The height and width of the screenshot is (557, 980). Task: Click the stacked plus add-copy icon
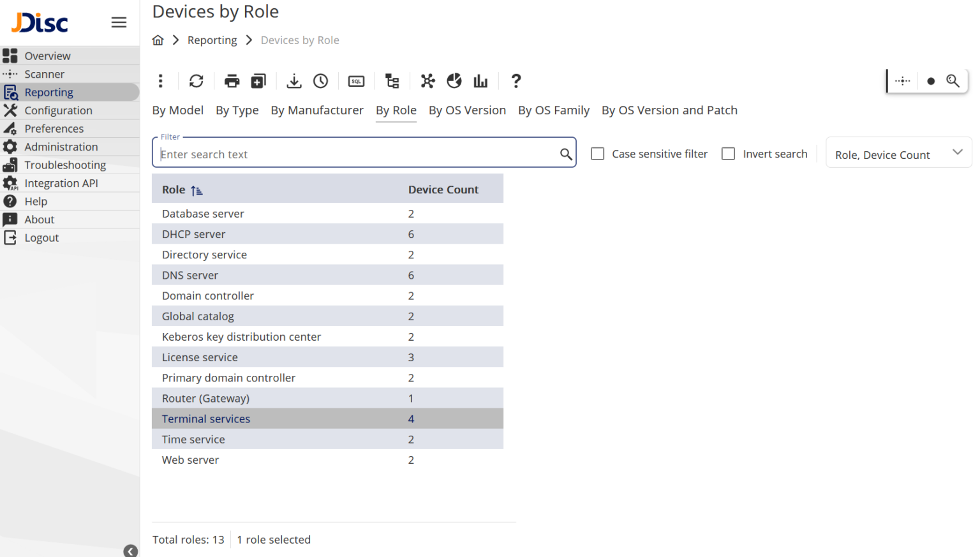pyautogui.click(x=258, y=81)
